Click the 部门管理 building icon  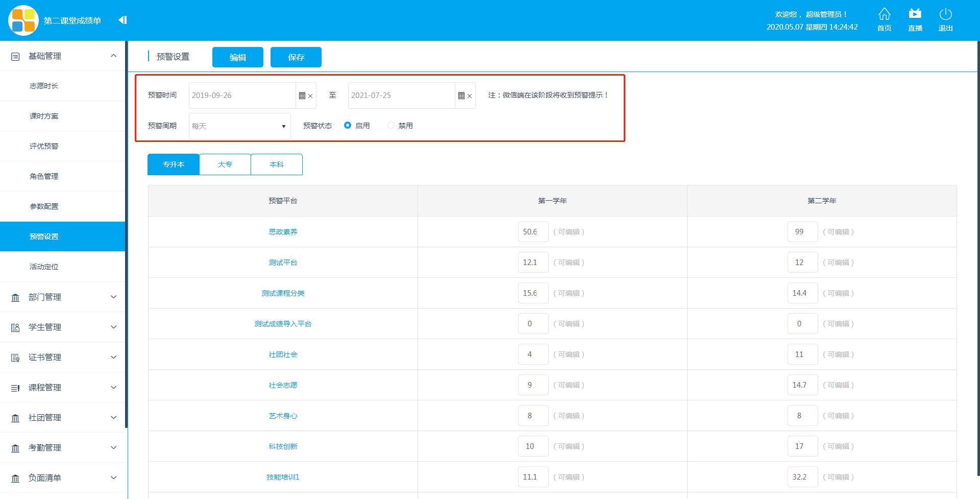[15, 297]
